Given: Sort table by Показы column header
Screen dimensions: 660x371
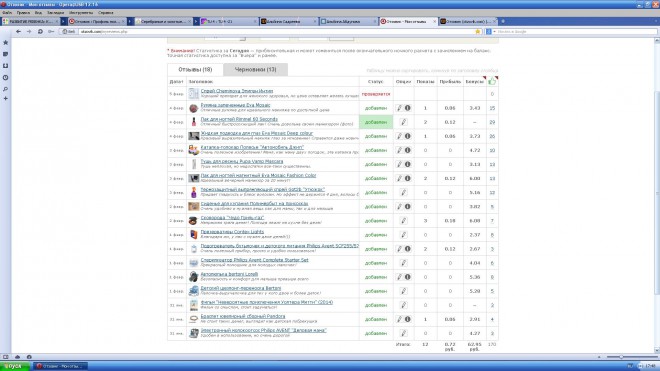Looking at the screenshot, I should click(425, 81).
